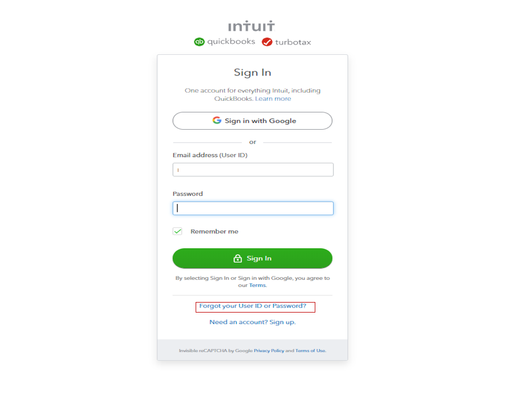
Task: Open the Terms link under the Sign In button
Action: [x=257, y=285]
